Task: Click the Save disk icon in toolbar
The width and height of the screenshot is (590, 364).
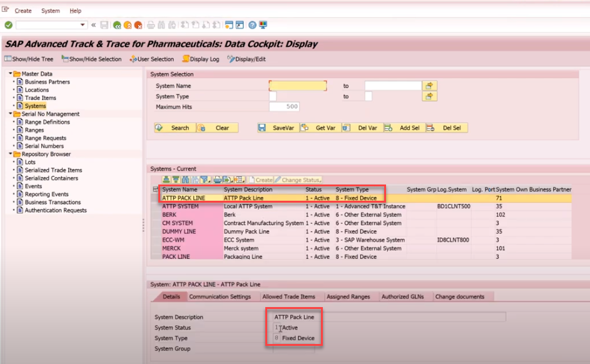Action: [104, 25]
